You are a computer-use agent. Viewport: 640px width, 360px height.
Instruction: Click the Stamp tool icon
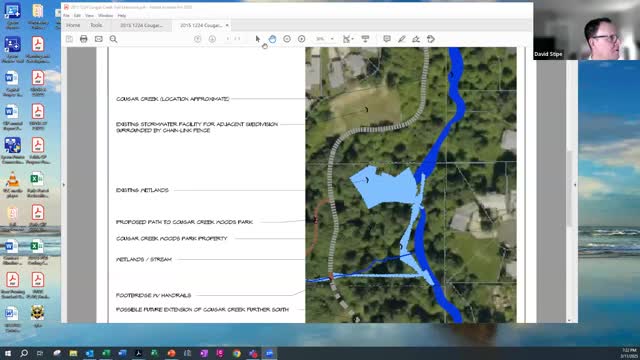coord(431,39)
